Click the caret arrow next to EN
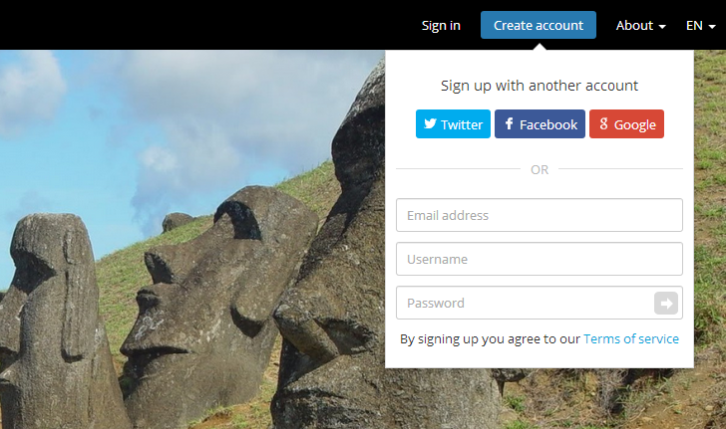The image size is (726, 429). click(712, 27)
